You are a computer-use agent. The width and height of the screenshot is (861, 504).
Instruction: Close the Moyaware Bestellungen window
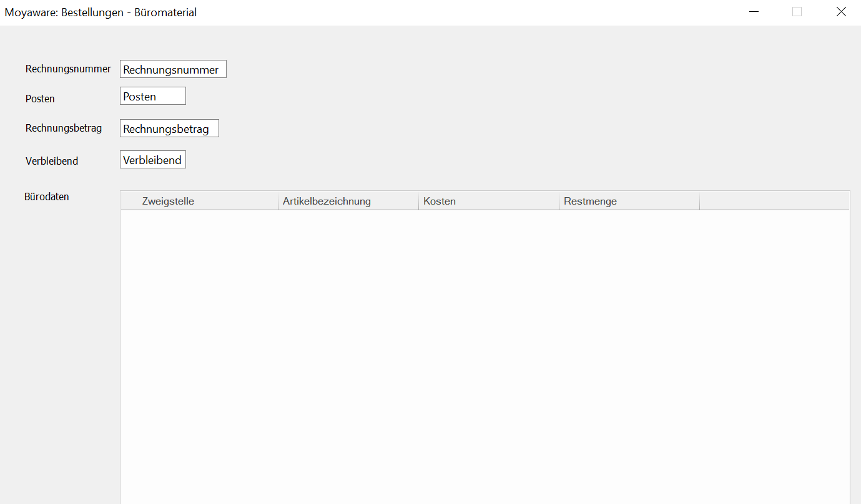pos(841,12)
